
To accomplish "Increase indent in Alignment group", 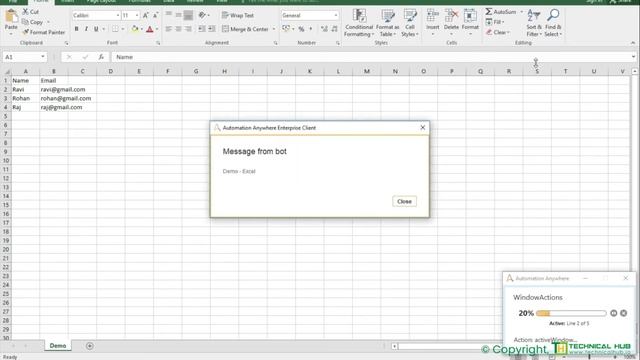I will point(211,29).
